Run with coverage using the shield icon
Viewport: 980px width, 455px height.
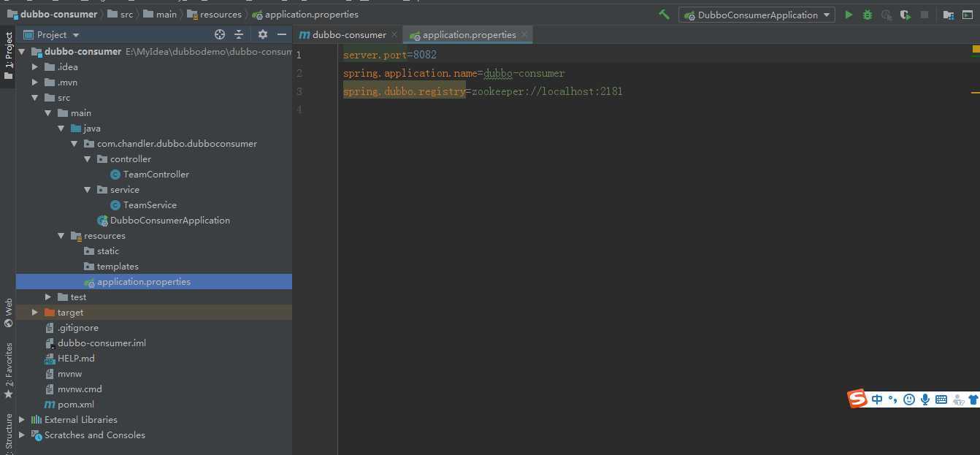(x=906, y=15)
